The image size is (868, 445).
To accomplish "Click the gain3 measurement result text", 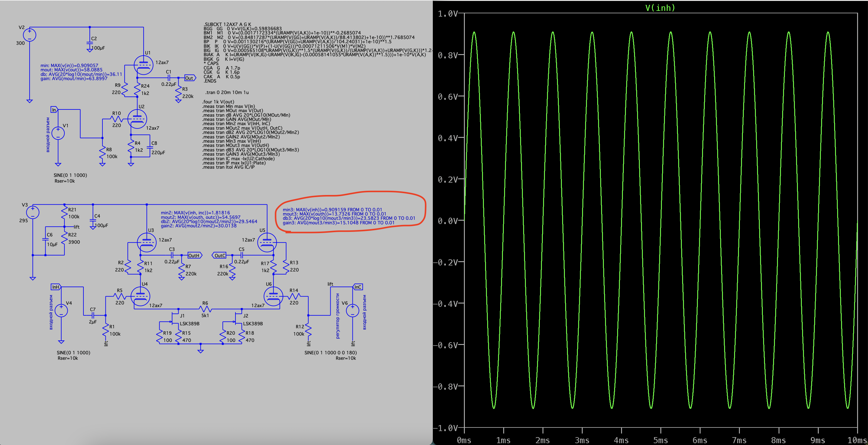I will tap(338, 223).
